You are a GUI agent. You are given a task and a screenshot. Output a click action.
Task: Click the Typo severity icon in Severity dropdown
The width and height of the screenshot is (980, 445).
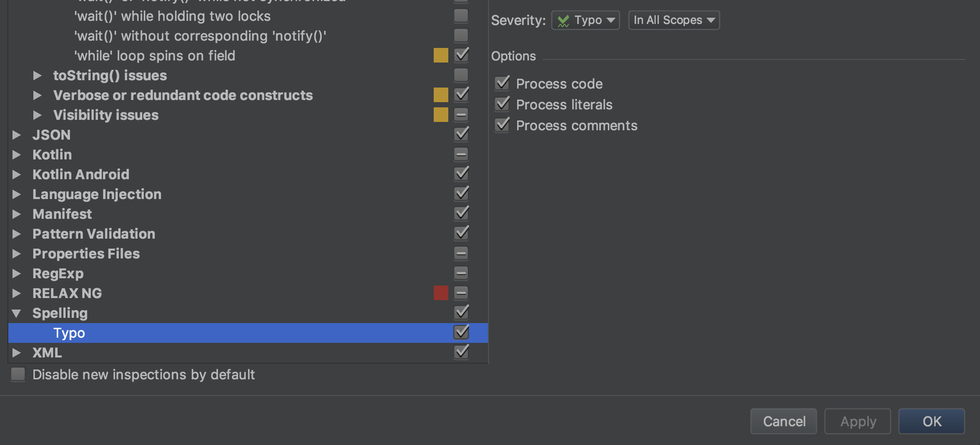point(565,20)
